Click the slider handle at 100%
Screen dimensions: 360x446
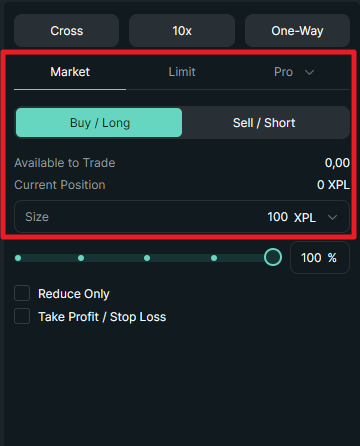(273, 257)
